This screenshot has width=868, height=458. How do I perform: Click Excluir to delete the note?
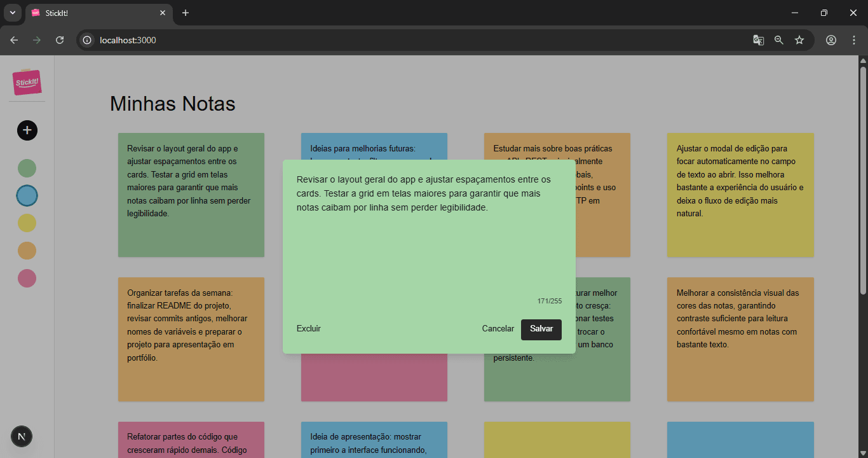click(x=309, y=329)
